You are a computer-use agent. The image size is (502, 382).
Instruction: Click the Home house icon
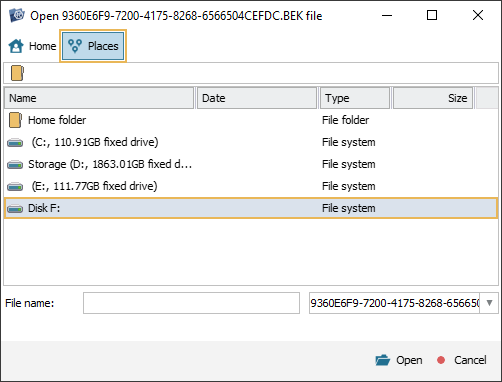(16, 46)
